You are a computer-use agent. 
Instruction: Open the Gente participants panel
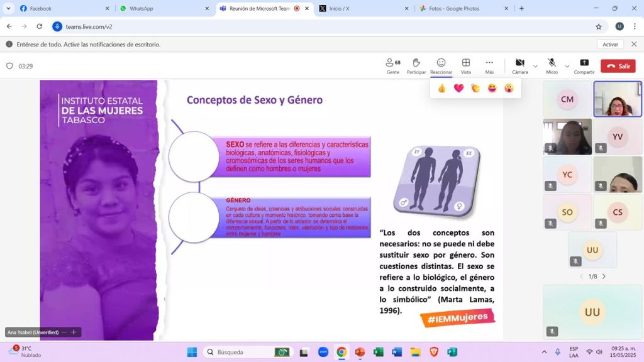coord(392,65)
